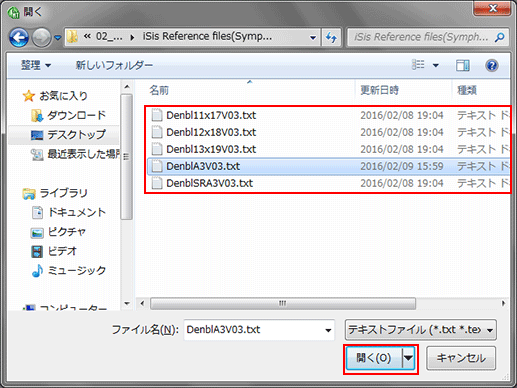517x388 pixels.
Task: Click the 名前 column header
Action: click(x=159, y=90)
